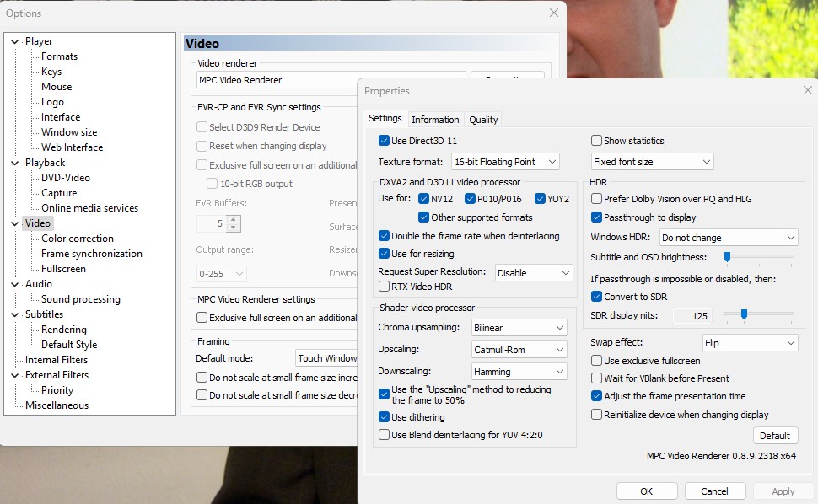818x504 pixels.
Task: Adjust the SDR display nits slider
Action: pos(744,314)
